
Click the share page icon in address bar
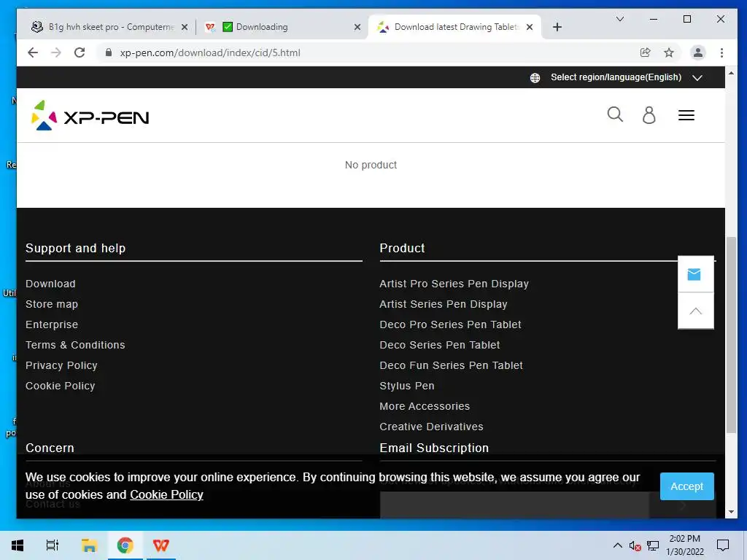pyautogui.click(x=645, y=52)
